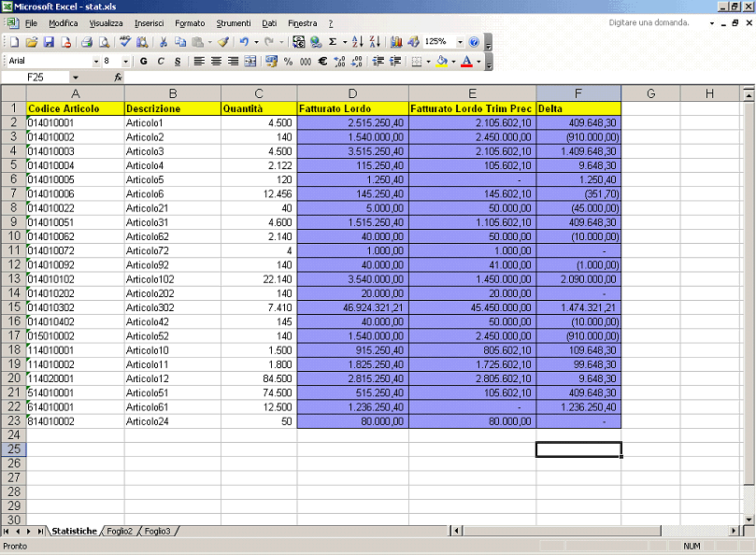
Task: Click the Name Box showing F25
Action: click(36, 78)
